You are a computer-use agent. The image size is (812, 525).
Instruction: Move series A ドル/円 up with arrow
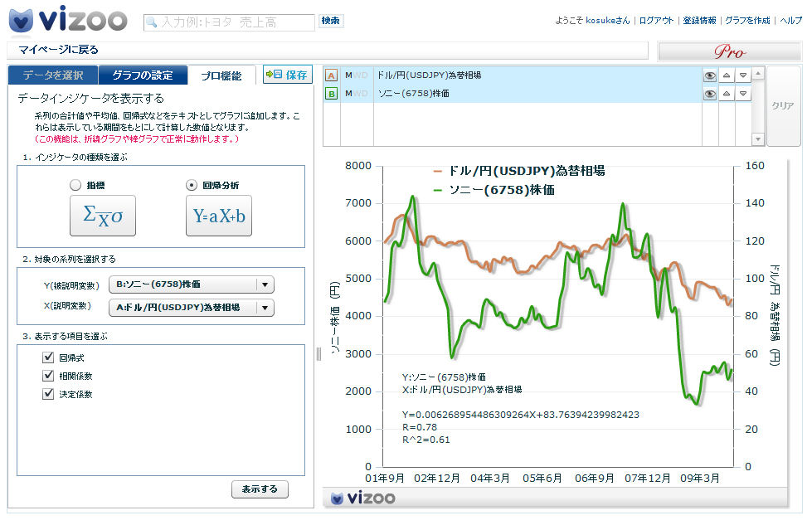[727, 75]
